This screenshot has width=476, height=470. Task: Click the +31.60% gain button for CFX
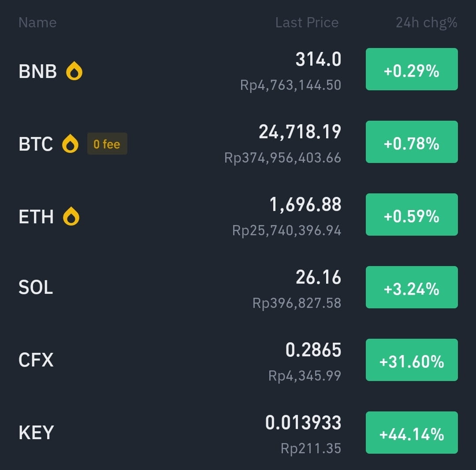pyautogui.click(x=411, y=359)
